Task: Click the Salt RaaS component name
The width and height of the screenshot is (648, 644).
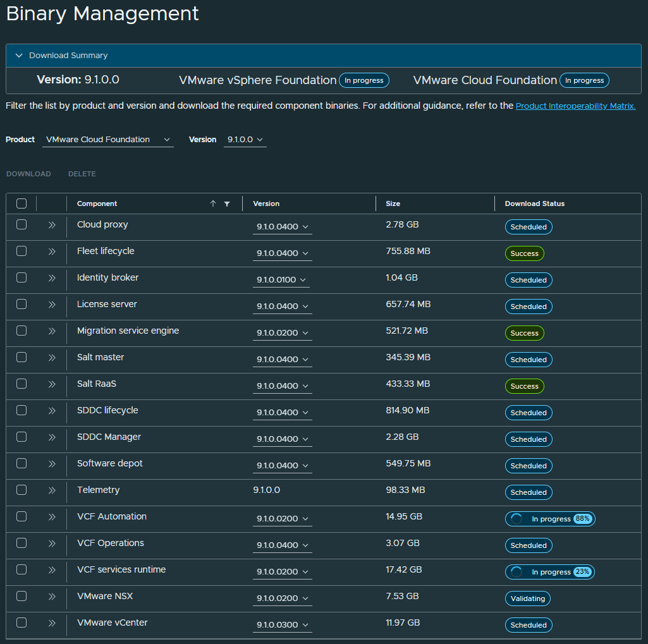Action: (97, 384)
